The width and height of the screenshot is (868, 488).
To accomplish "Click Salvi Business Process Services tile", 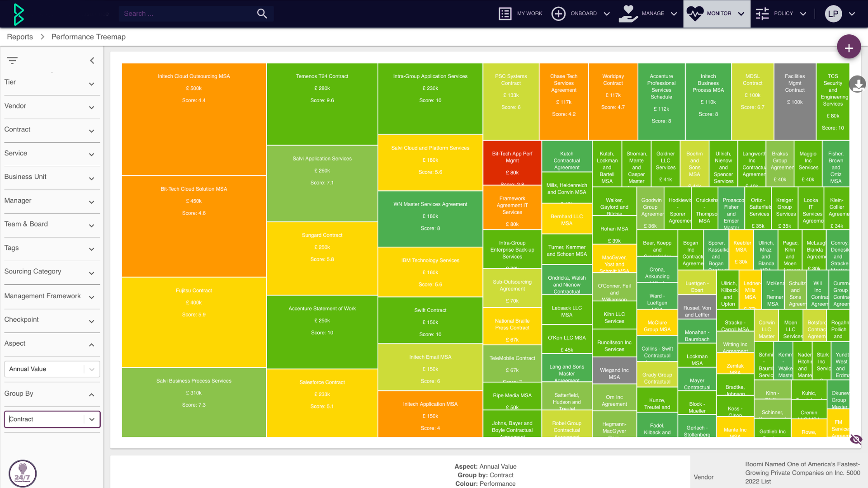I will pos(194,402).
